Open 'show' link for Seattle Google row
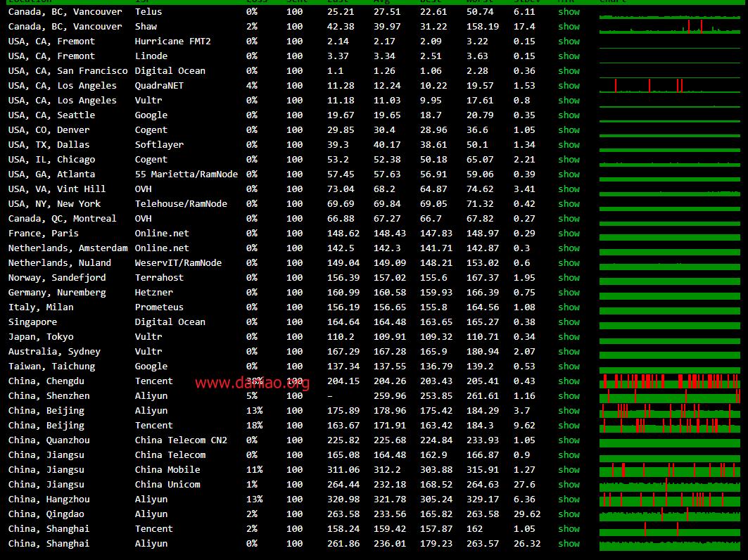Screen dimensions: 748x560 coord(569,115)
